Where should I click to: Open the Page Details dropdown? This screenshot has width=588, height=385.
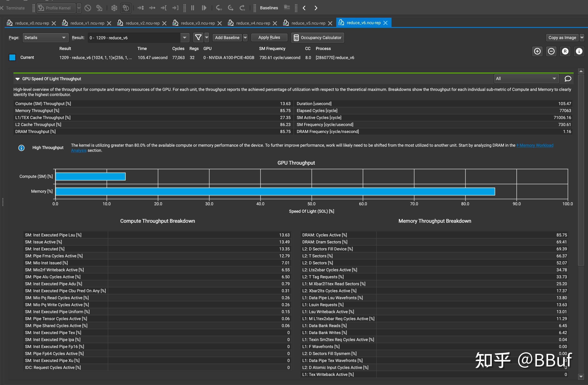pyautogui.click(x=45, y=38)
